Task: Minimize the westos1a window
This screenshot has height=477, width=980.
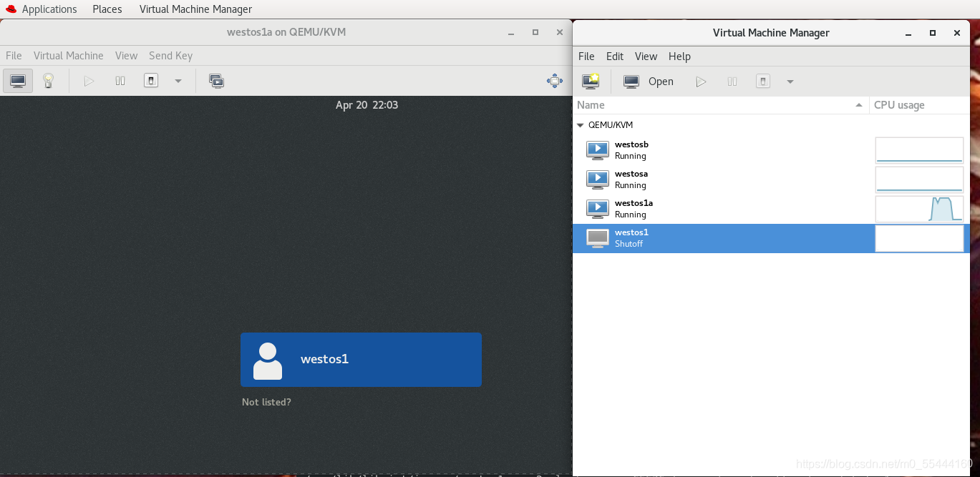Action: coord(511,32)
